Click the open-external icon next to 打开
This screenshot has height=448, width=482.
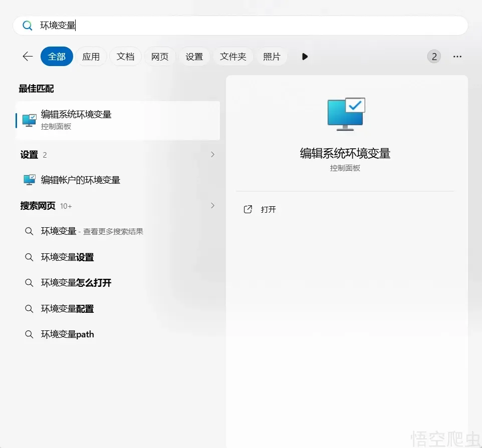point(248,209)
